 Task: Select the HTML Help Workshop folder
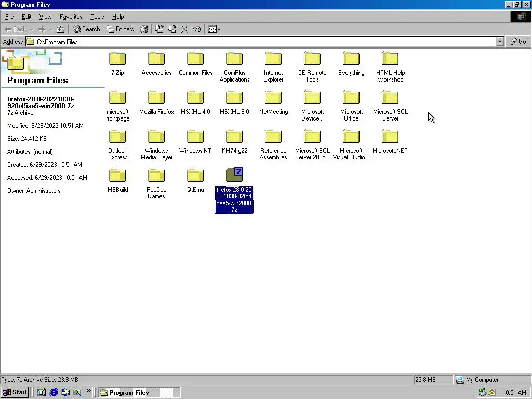tap(390, 67)
